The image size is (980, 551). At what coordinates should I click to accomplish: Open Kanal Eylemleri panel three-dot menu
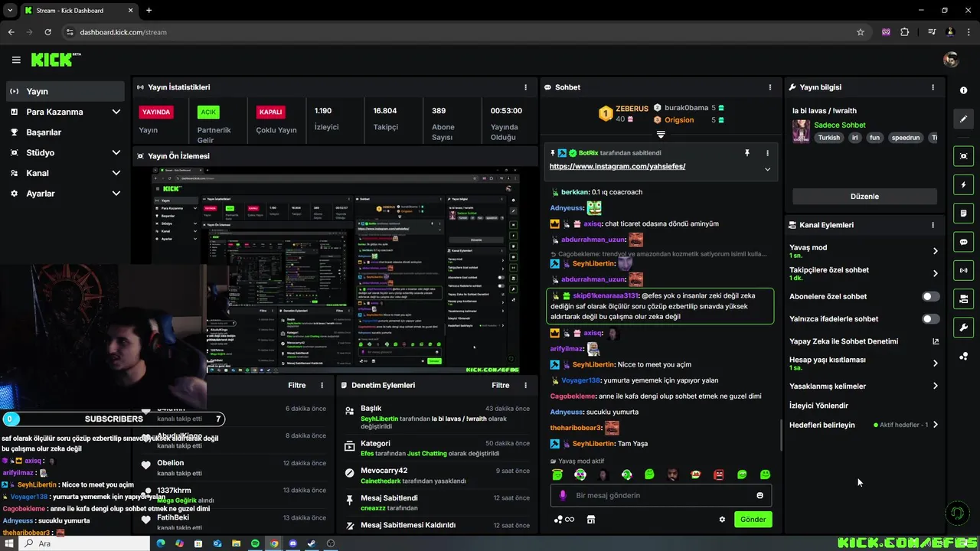(x=933, y=225)
